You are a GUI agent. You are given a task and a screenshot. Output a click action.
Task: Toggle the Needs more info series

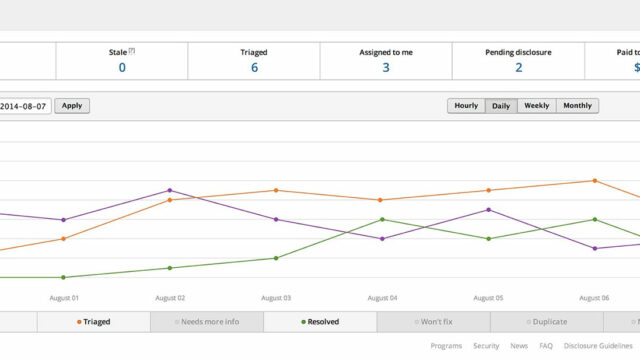pos(207,322)
